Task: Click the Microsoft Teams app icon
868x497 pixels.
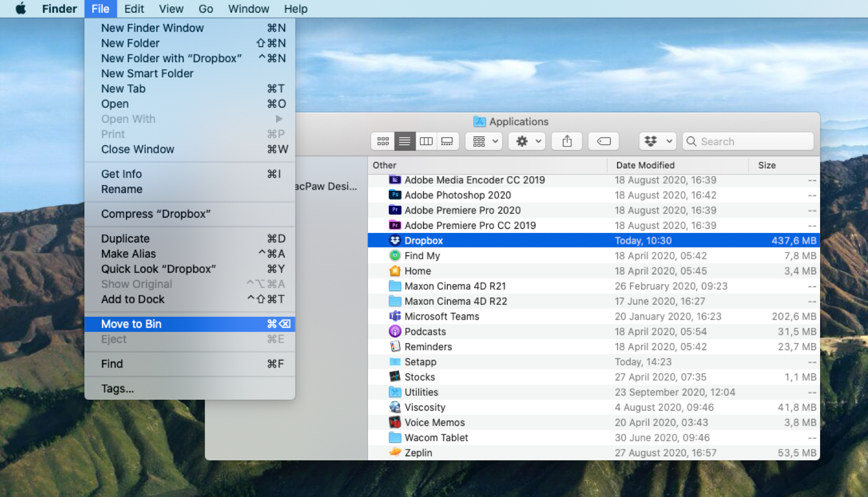Action: click(395, 316)
